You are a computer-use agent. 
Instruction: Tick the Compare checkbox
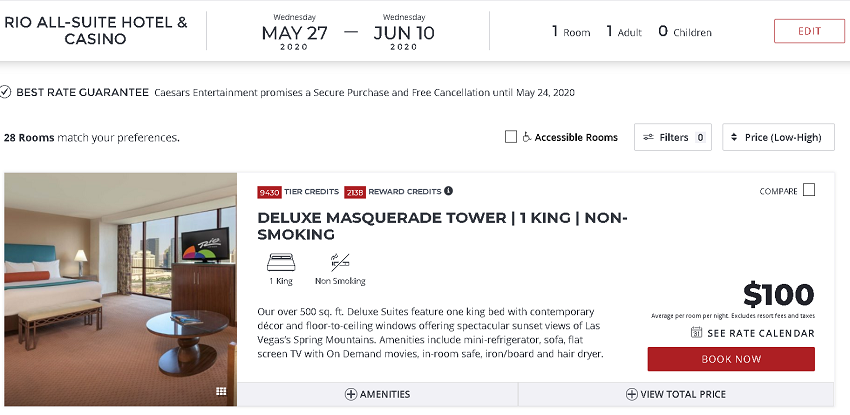pos(809,190)
